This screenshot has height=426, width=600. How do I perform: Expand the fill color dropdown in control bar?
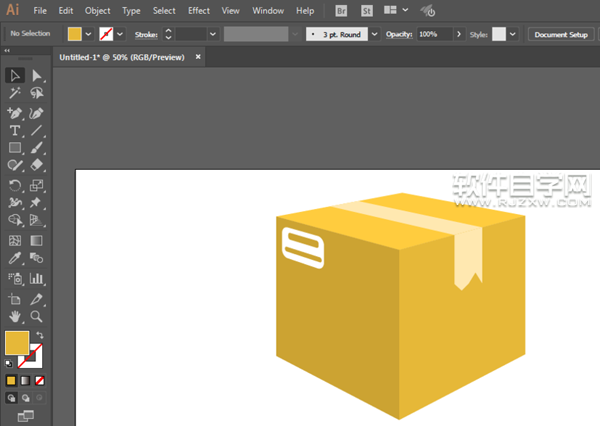point(89,34)
